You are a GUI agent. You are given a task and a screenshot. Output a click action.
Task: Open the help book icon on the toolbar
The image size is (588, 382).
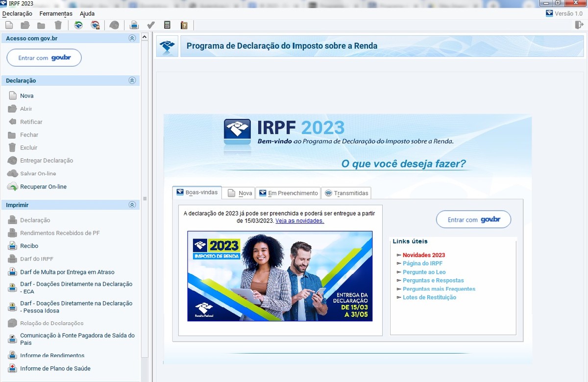[184, 24]
